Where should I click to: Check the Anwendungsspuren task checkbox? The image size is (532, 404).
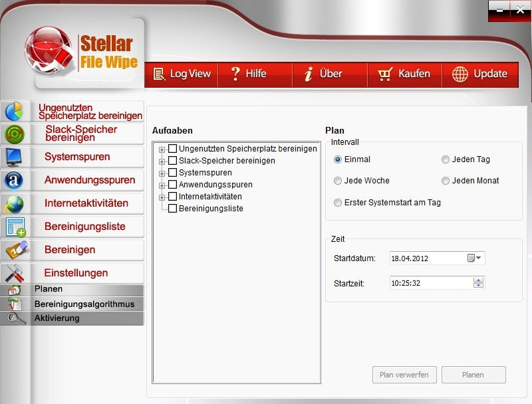pos(172,184)
